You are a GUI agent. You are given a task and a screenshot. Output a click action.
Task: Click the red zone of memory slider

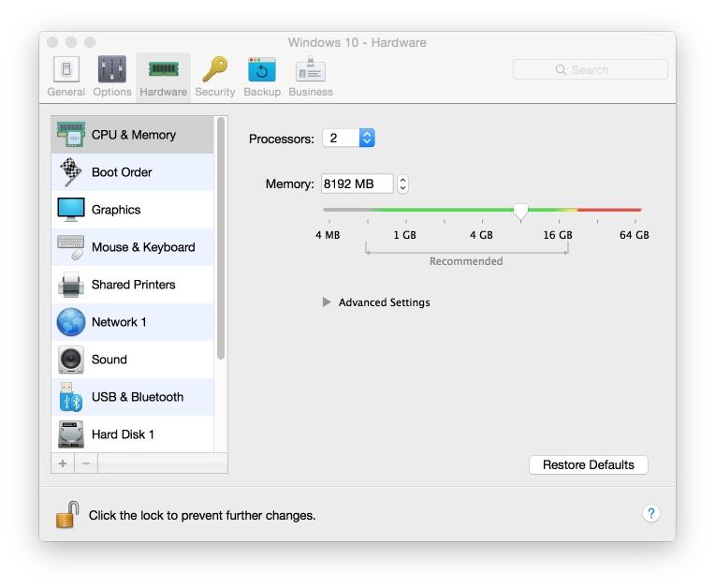608,210
